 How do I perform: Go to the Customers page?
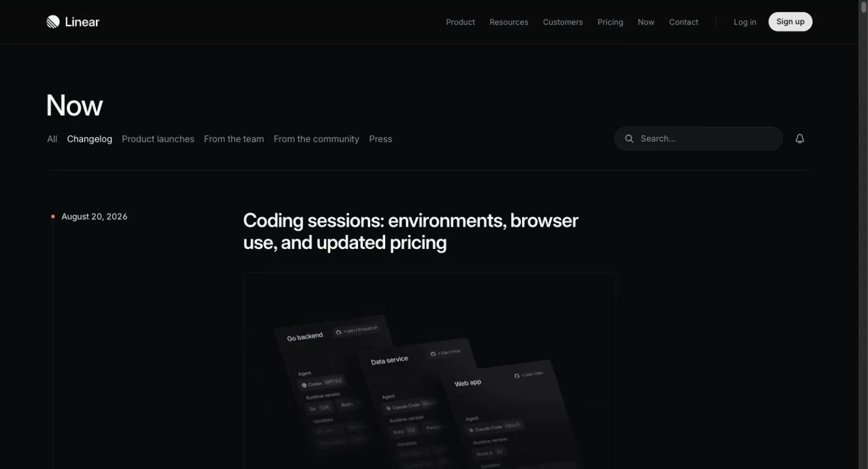pyautogui.click(x=563, y=22)
